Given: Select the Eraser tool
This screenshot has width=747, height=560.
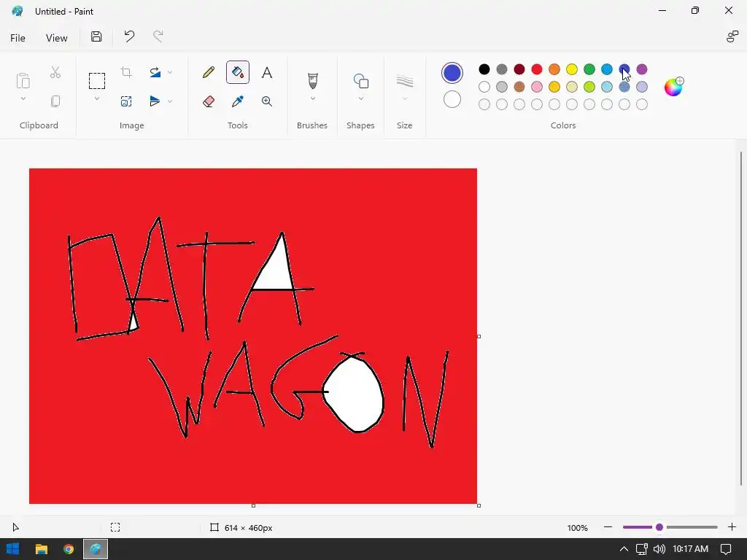Looking at the screenshot, I should [x=208, y=101].
